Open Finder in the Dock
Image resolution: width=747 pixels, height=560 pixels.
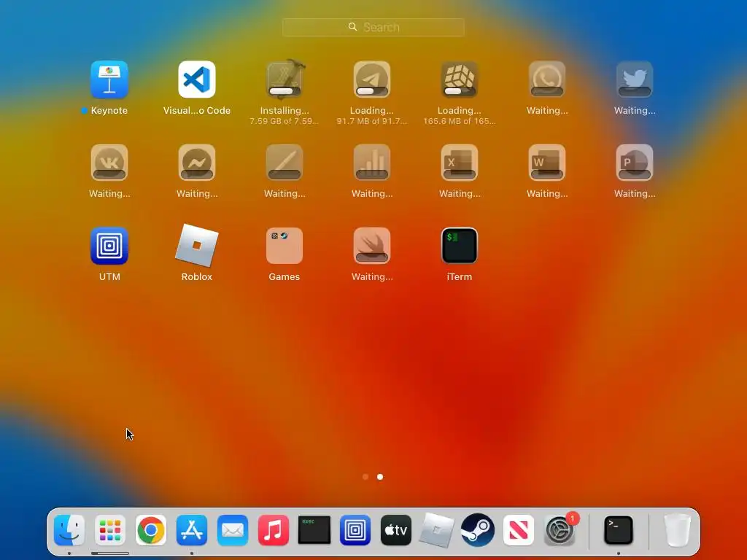(x=69, y=530)
